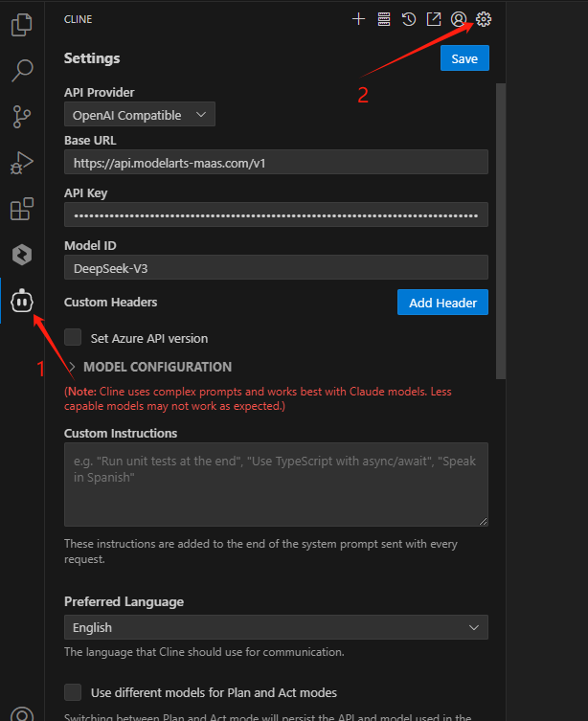Screen dimensions: 588x721
Task: Open Cline task history icon
Action: (409, 19)
